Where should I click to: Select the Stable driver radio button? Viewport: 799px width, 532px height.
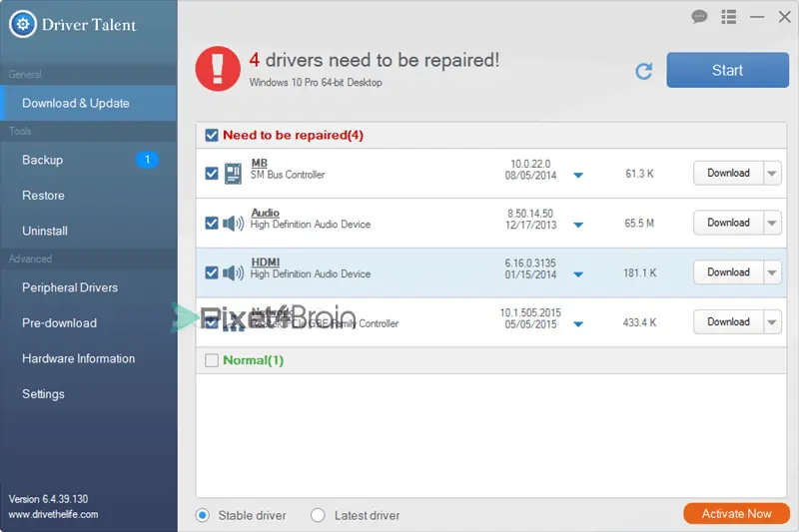[203, 515]
